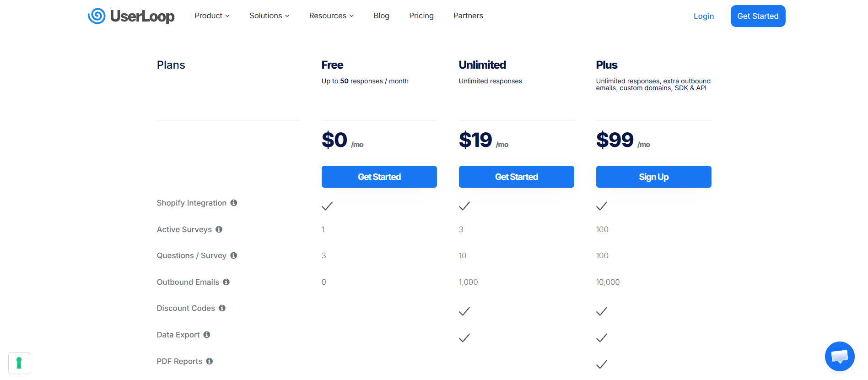The width and height of the screenshot is (868, 380).
Task: Click the info icon beside Discount Codes
Action: pyautogui.click(x=222, y=308)
